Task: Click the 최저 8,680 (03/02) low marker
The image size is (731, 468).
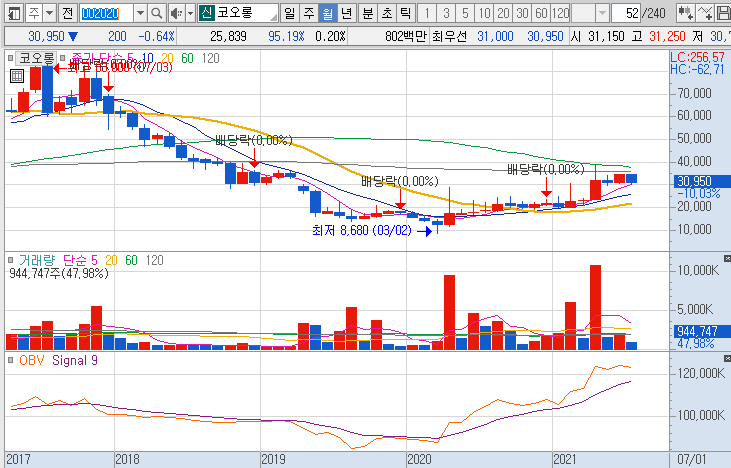Action: point(362,230)
